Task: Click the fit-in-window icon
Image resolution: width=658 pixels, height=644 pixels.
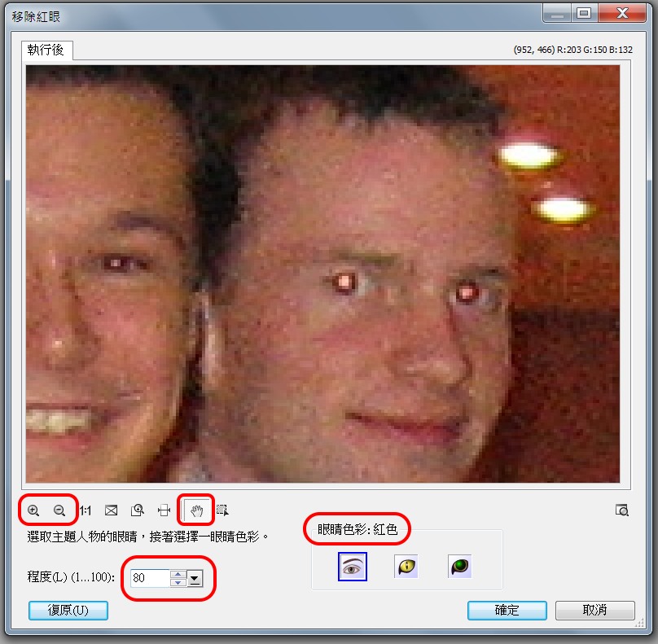Action: [112, 510]
